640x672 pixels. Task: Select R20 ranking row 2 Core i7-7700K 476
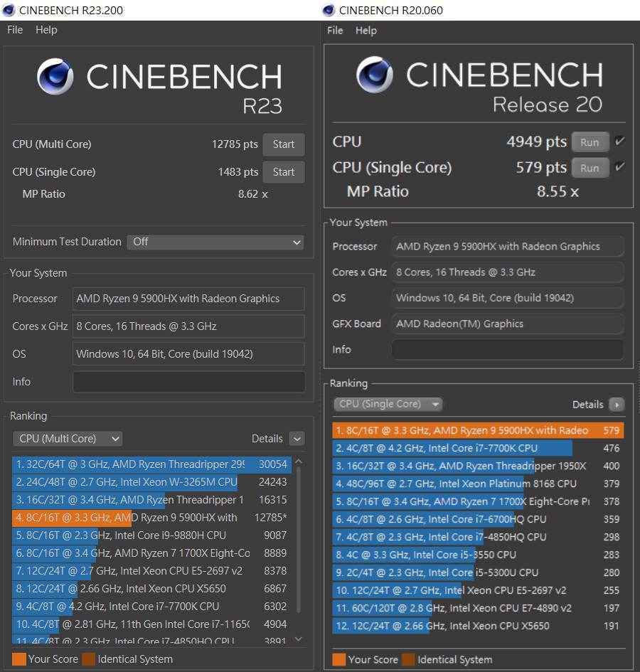[478, 448]
